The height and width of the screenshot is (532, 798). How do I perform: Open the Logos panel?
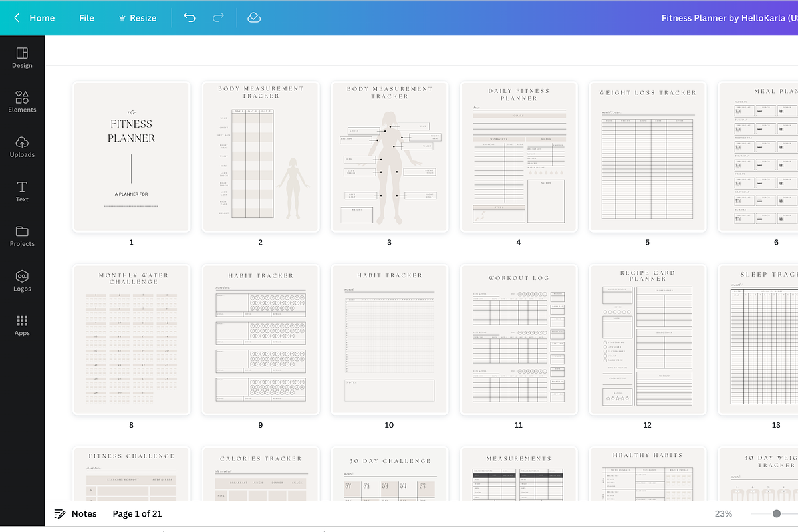(x=22, y=281)
